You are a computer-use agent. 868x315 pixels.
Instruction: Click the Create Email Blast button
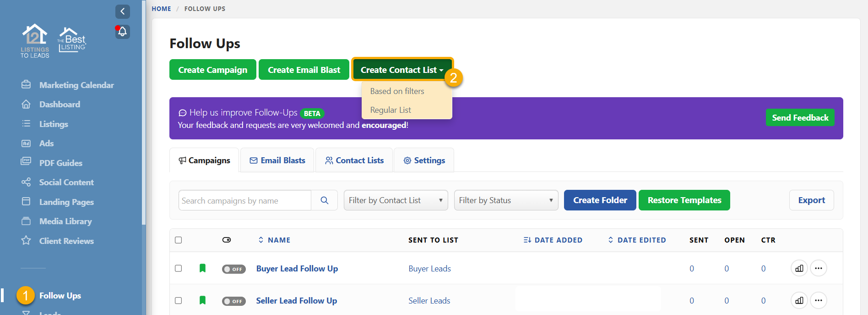coord(304,70)
